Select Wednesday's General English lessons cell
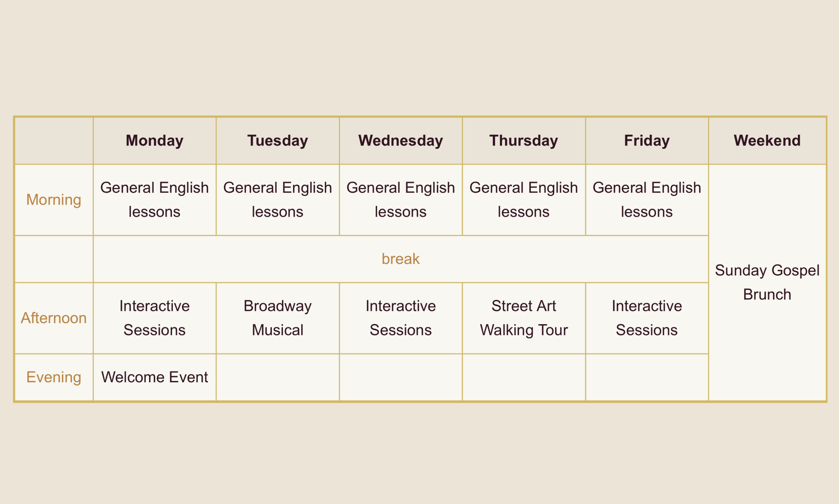The image size is (839, 504). [x=400, y=200]
